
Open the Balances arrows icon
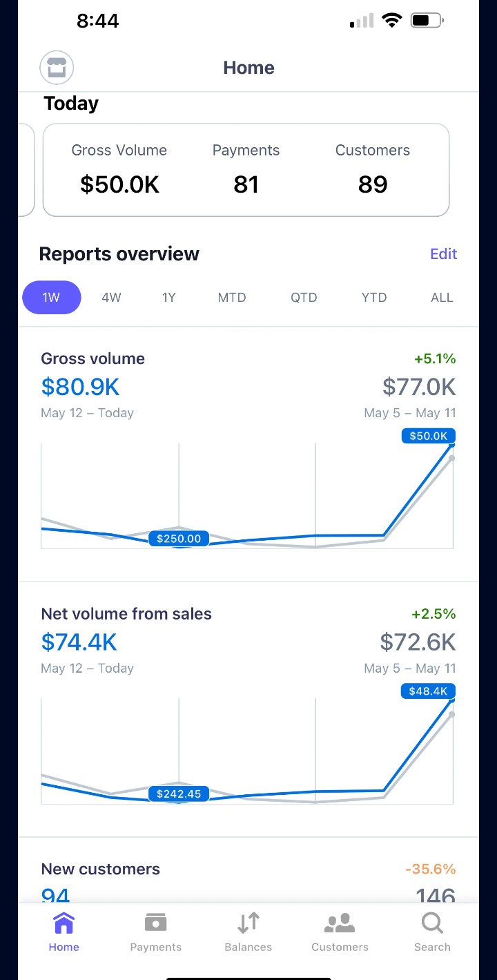248,923
